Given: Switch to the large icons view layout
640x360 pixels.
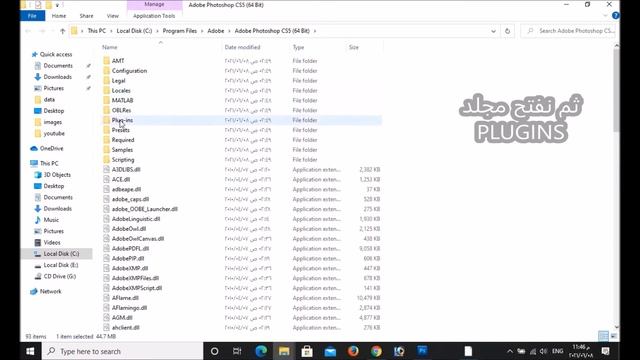Looking at the screenshot, I should click(613, 336).
